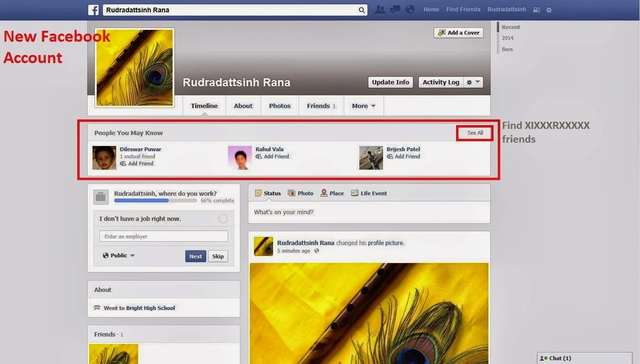Add Rahul Vala as friend
The height and width of the screenshot is (364, 640).
[x=272, y=156]
